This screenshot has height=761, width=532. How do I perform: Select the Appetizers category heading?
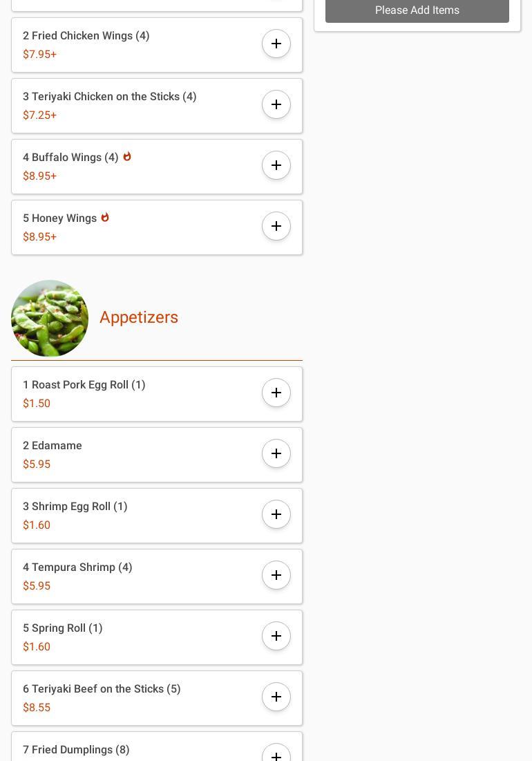[139, 317]
